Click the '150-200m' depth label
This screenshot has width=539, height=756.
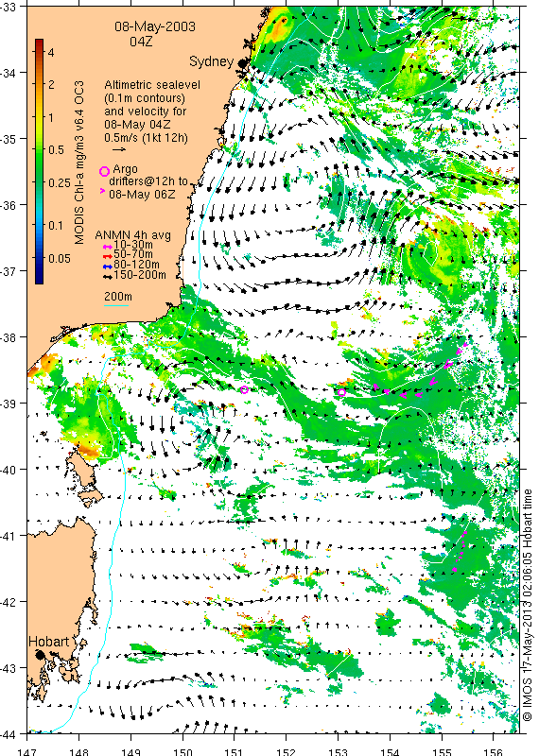[x=140, y=275]
